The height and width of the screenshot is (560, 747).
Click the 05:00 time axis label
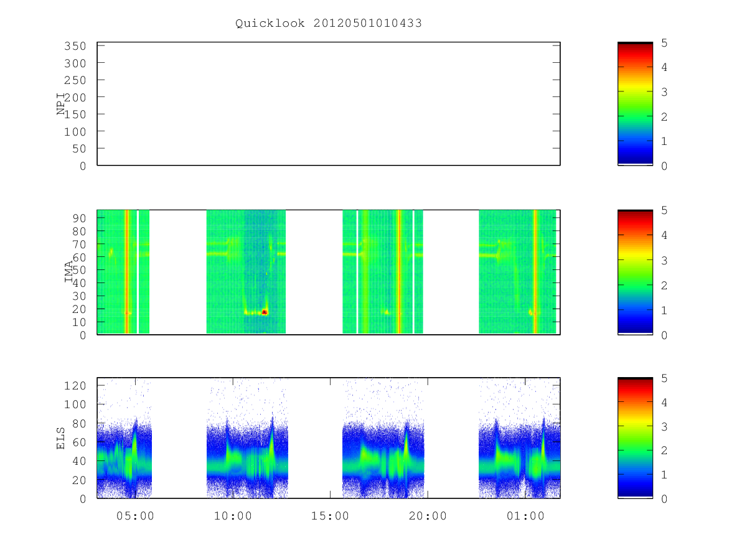135,516
